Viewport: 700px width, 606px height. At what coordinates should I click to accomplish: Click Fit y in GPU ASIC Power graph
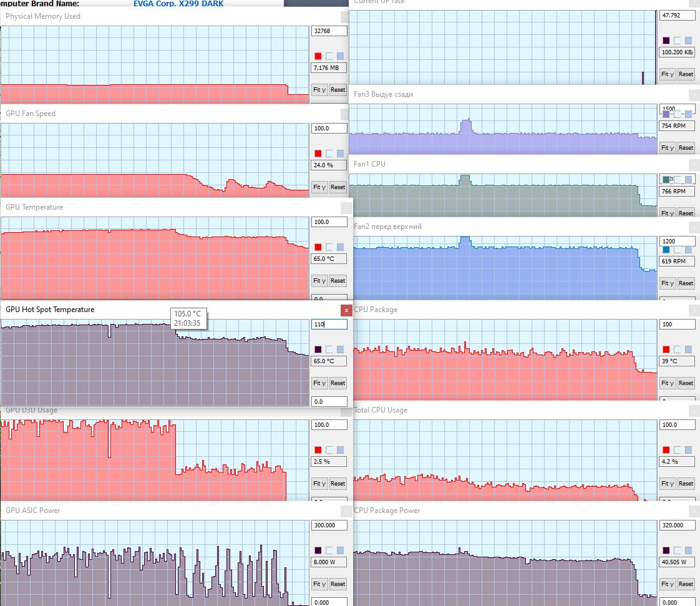click(x=319, y=584)
